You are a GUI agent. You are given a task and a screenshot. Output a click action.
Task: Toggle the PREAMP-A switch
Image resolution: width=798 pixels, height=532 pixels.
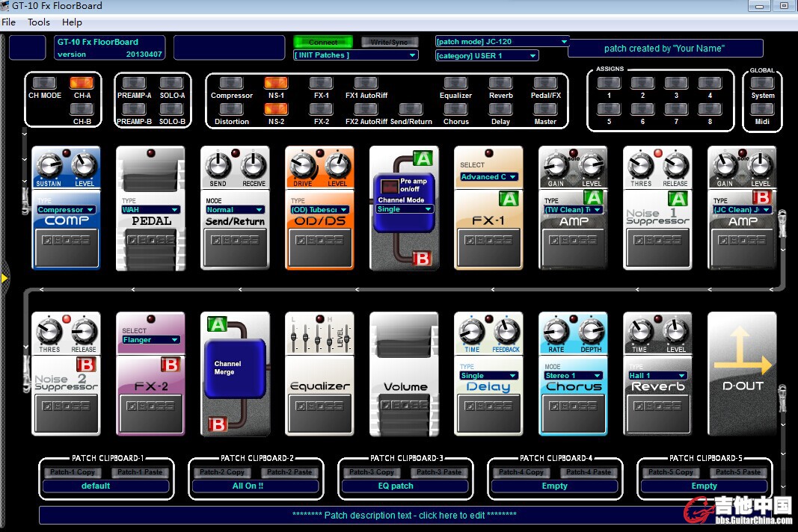pos(134,84)
